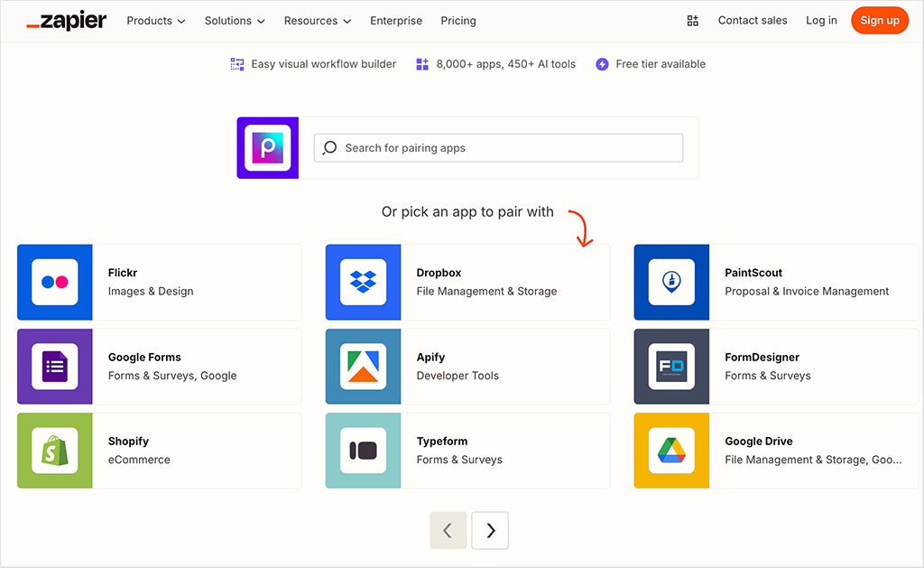Pick Google Drive as pairing app

[671, 451]
